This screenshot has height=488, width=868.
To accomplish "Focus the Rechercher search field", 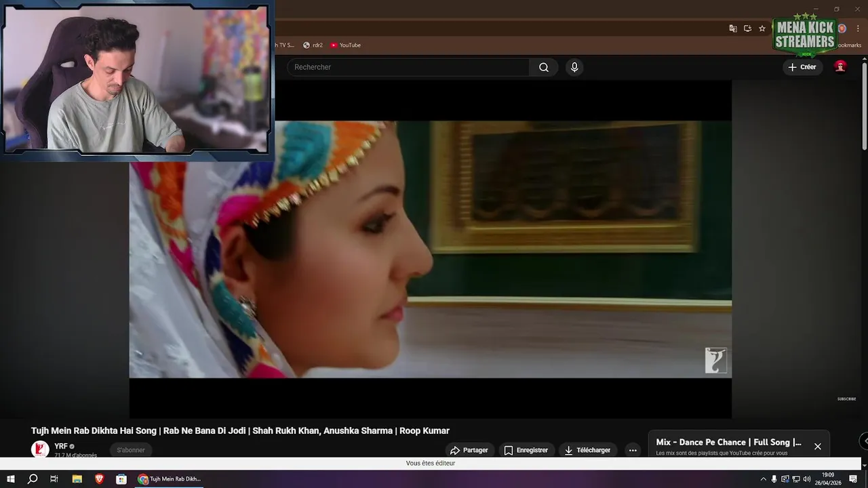I will pos(408,67).
